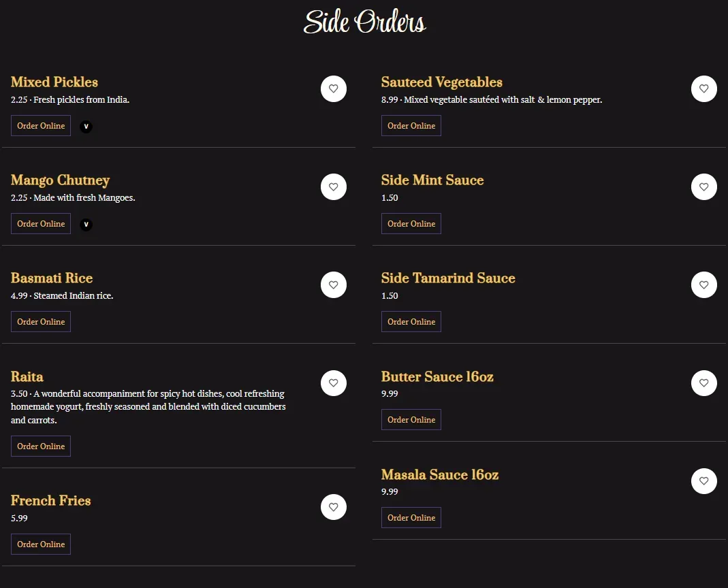
Task: Favorite Basmati Rice with the heart icon
Action: click(333, 284)
